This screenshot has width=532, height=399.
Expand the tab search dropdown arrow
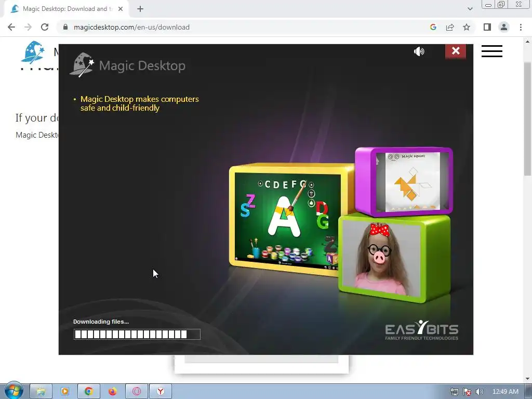tap(470, 9)
